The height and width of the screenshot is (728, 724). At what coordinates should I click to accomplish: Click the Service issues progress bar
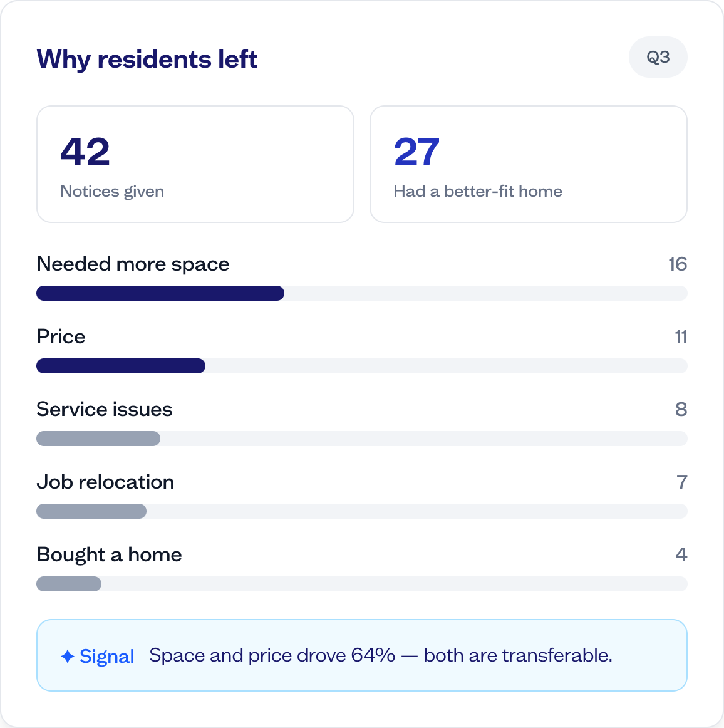pos(362,439)
